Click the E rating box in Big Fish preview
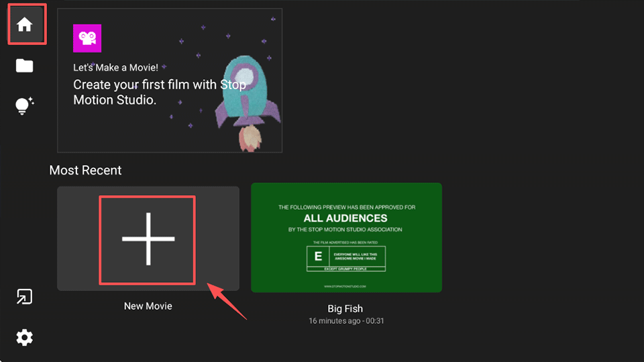 318,256
